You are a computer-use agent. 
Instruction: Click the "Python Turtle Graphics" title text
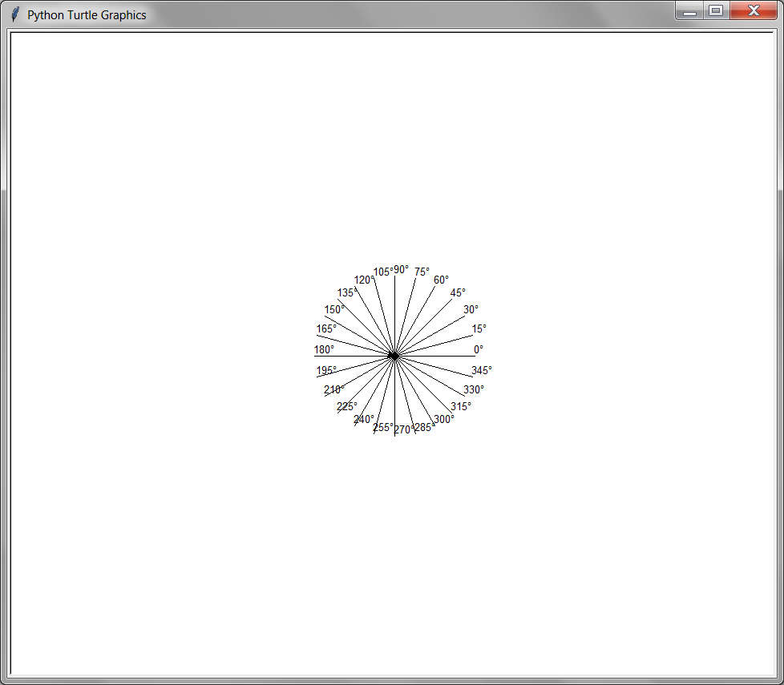tap(87, 15)
